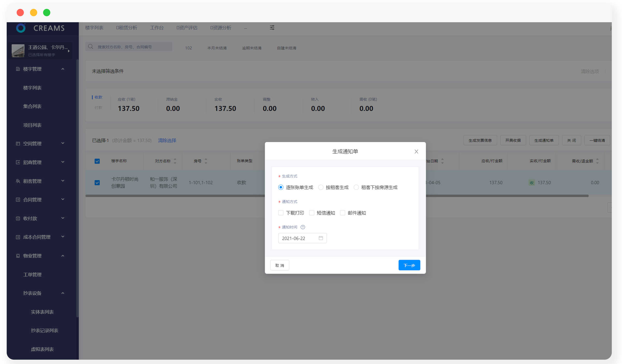
Task: Click the 招商管理 sidebar icon
Action: click(18, 162)
